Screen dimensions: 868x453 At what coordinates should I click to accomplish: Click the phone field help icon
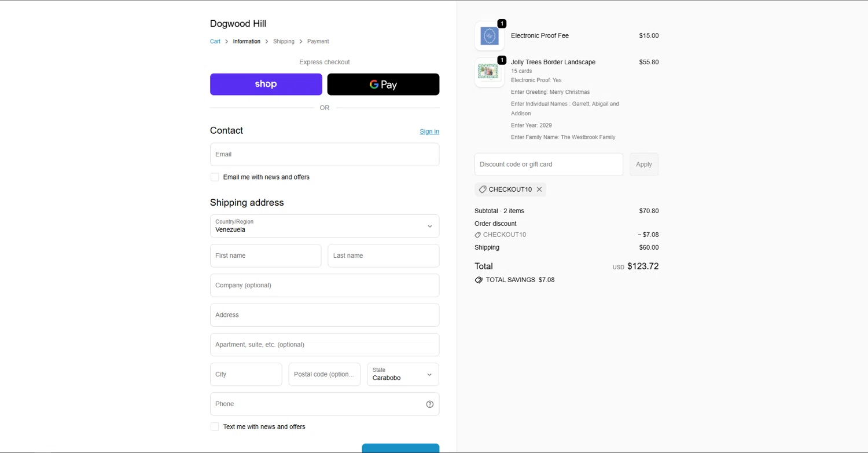click(429, 404)
